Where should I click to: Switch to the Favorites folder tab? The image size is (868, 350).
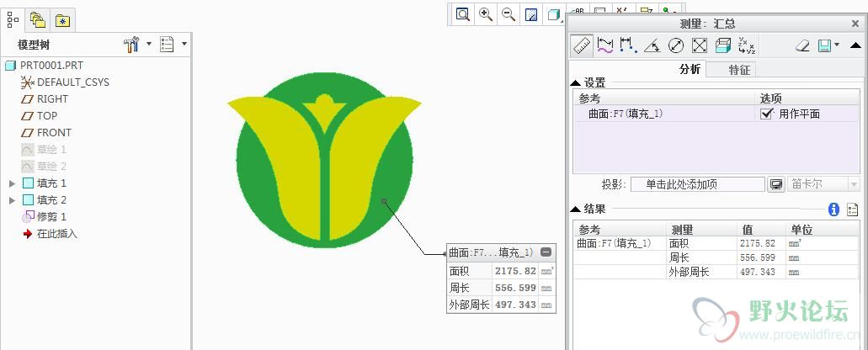[62, 21]
